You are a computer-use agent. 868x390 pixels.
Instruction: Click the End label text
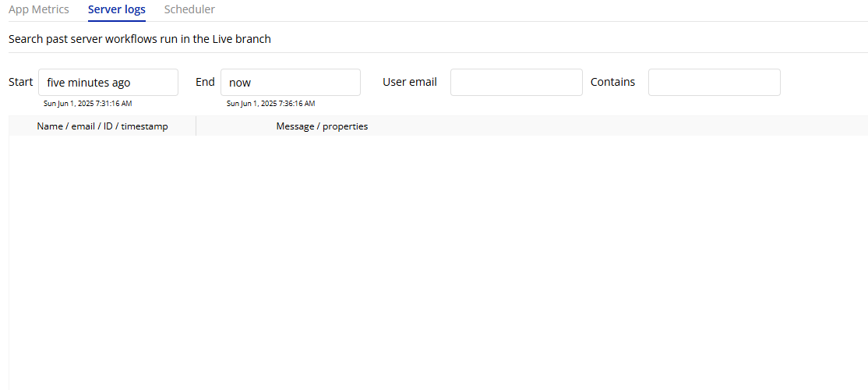205,82
